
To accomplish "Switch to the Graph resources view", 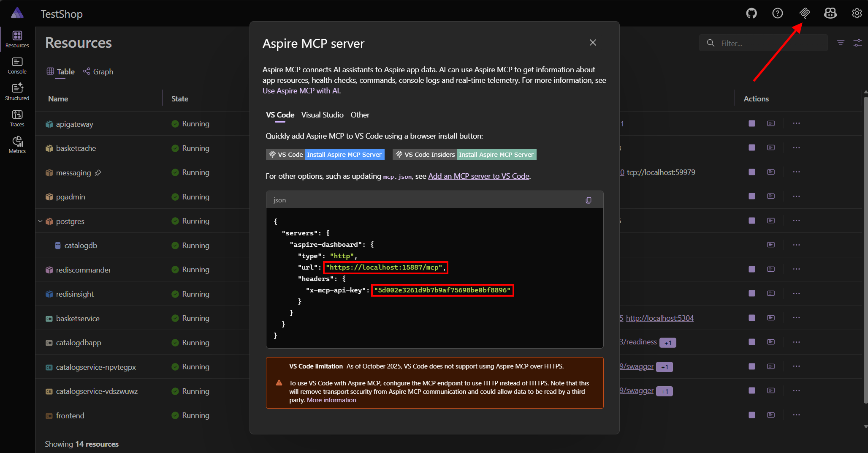I will pyautogui.click(x=98, y=71).
